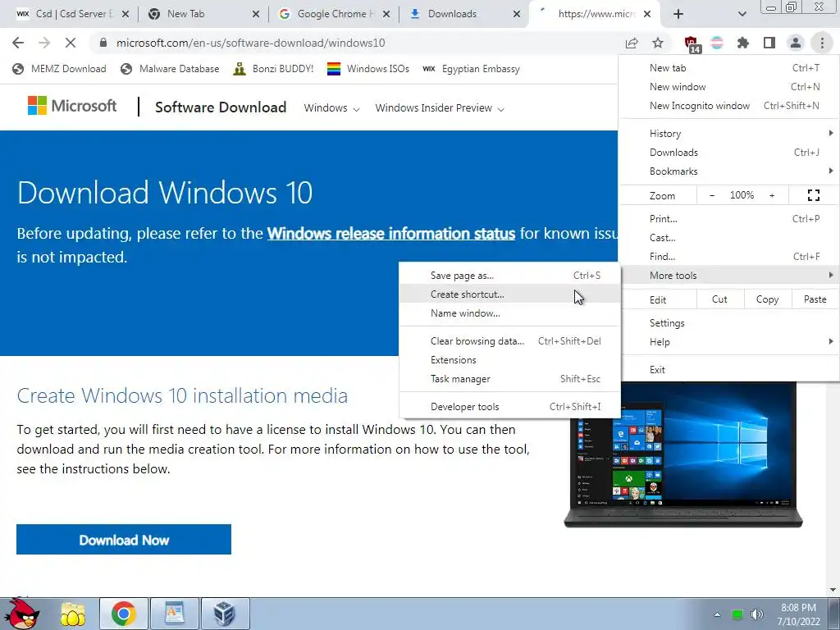The width and height of the screenshot is (840, 630).
Task: Open the Egyptian Embassy bookmark
Action: coord(471,69)
